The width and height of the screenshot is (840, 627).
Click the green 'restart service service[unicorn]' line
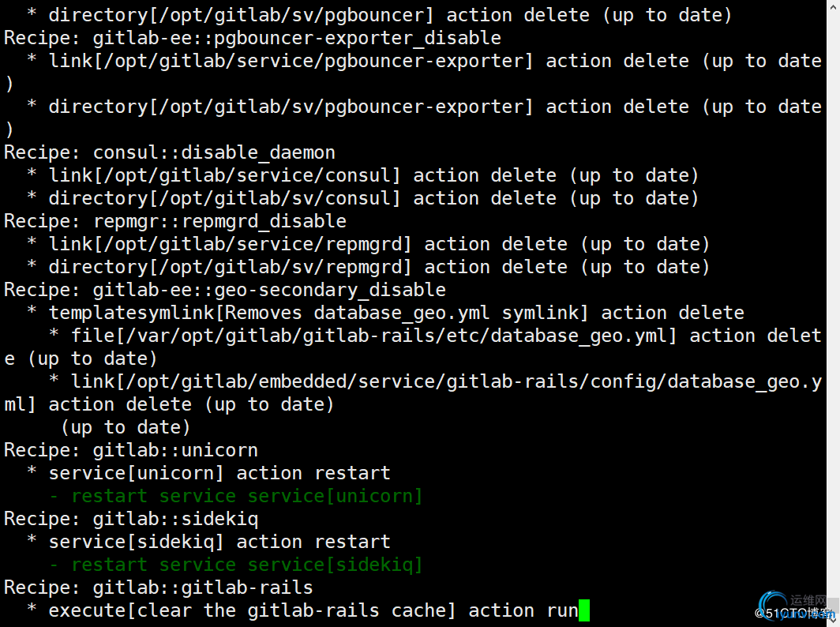pos(247,496)
